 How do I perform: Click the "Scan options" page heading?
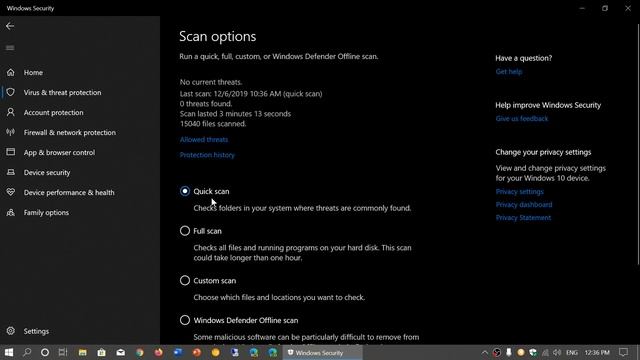click(x=218, y=36)
